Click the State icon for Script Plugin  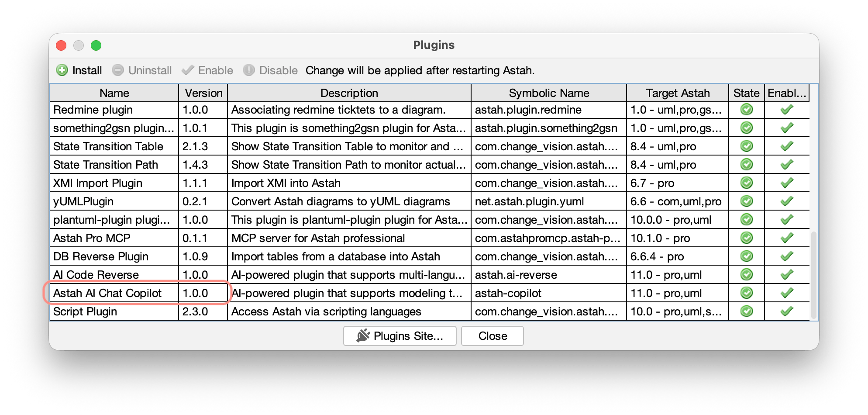click(x=746, y=311)
